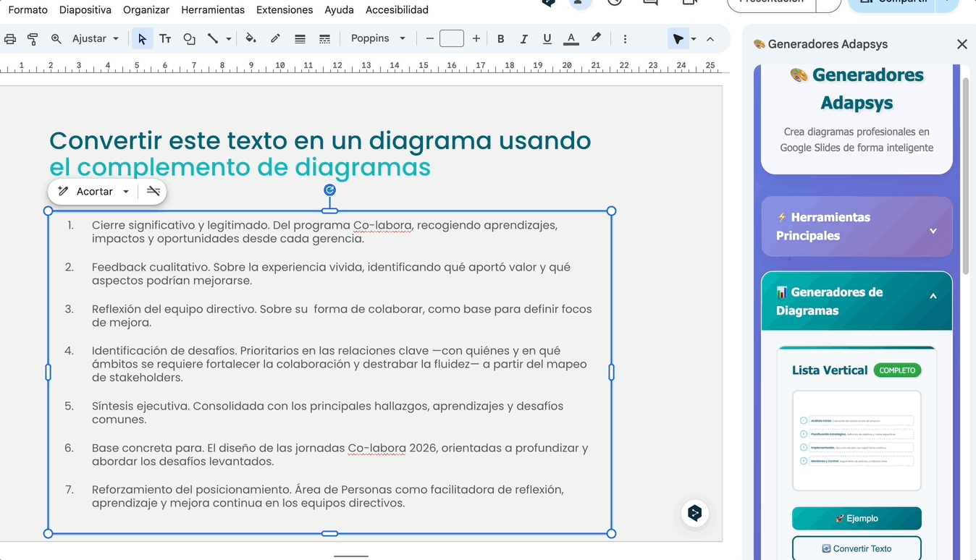Open the Poppins font dropdown
The image size is (976, 560).
[x=378, y=39]
